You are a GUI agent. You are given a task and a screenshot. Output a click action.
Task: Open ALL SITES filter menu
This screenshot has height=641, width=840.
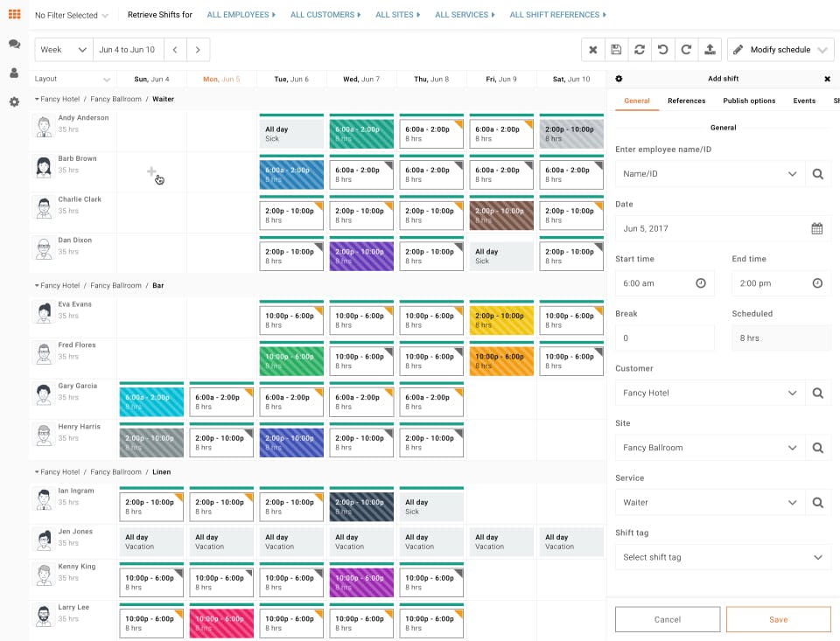point(398,15)
